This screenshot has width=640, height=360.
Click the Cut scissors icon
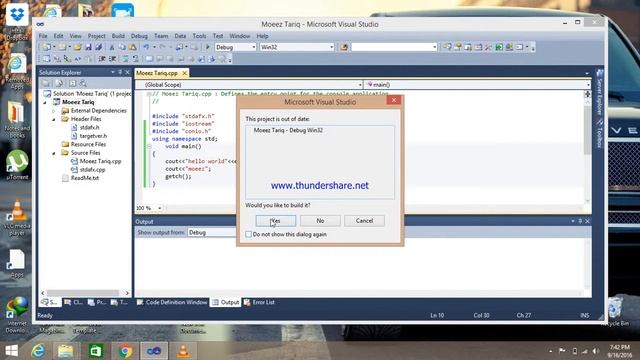[x=112, y=47]
